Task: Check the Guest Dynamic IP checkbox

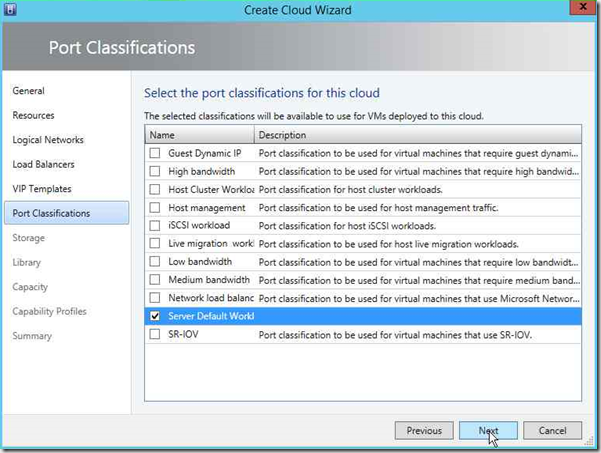Action: 155,153
